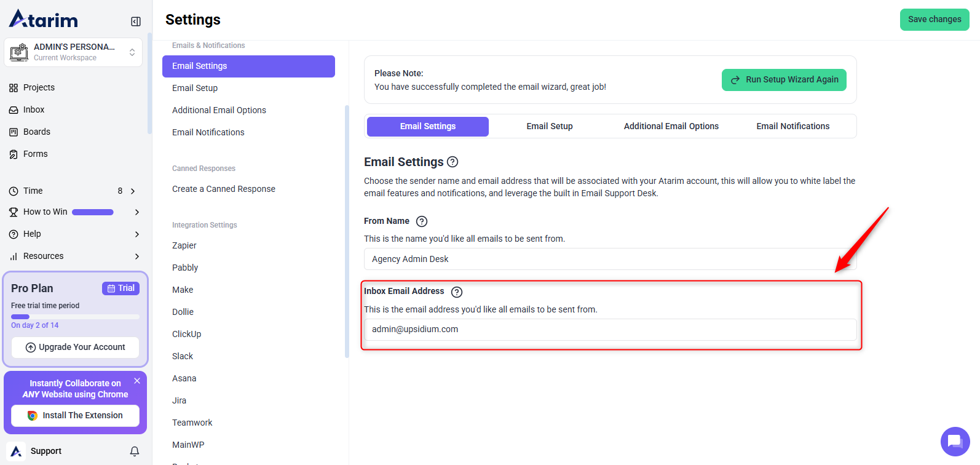Click the Save changes button
The image size is (980, 465).
pos(934,20)
